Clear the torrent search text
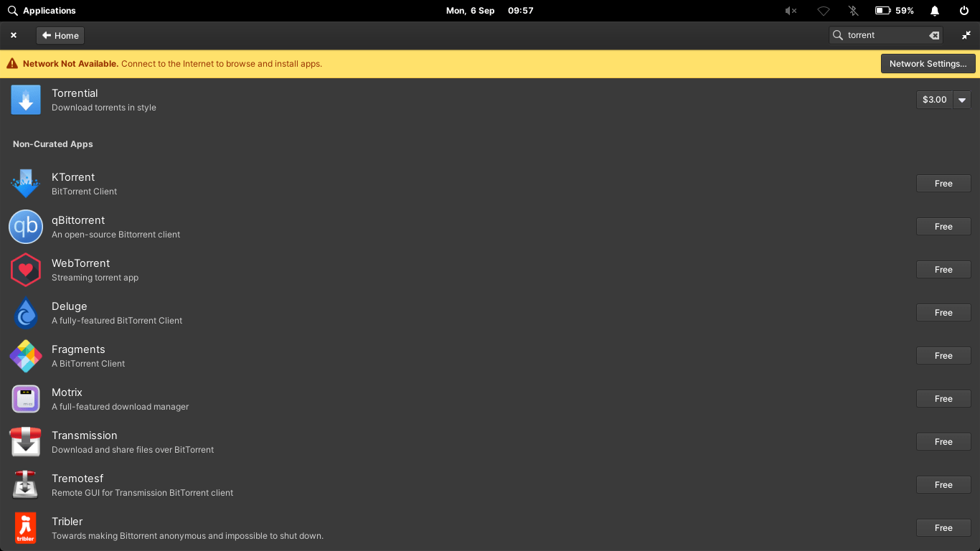 pos(934,35)
